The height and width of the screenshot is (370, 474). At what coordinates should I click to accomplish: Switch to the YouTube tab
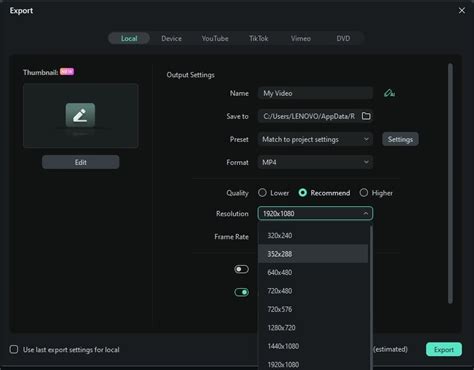(x=215, y=38)
